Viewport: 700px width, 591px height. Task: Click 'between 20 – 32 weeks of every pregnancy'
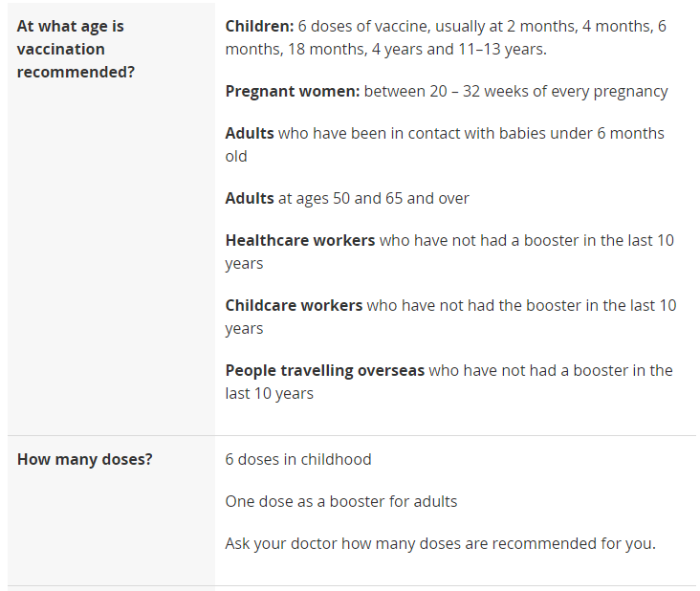516,91
